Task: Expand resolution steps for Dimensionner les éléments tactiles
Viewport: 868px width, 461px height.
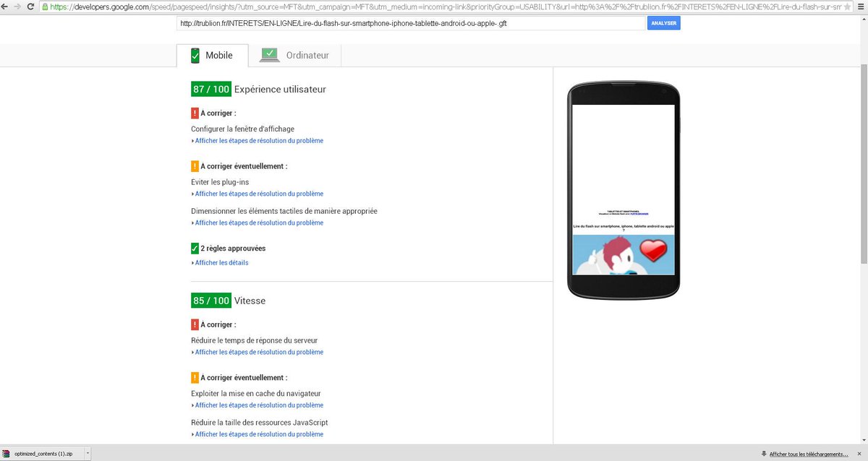Action: click(258, 223)
